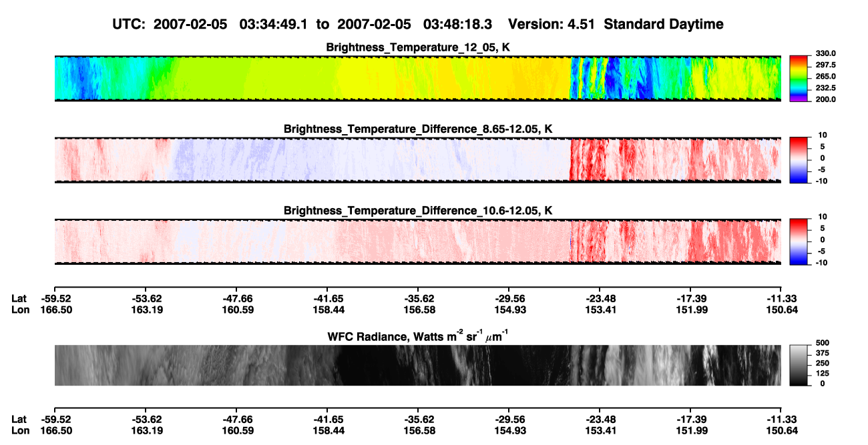Click the '297.5' colorbar label

[x=827, y=65]
